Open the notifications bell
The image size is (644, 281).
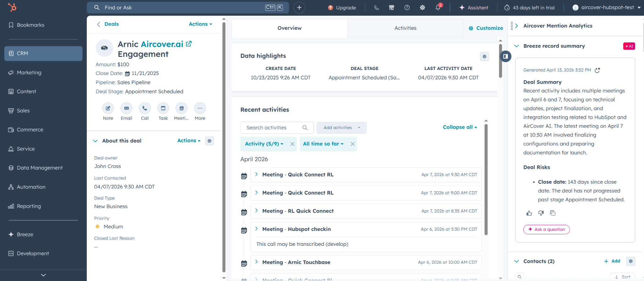click(438, 7)
